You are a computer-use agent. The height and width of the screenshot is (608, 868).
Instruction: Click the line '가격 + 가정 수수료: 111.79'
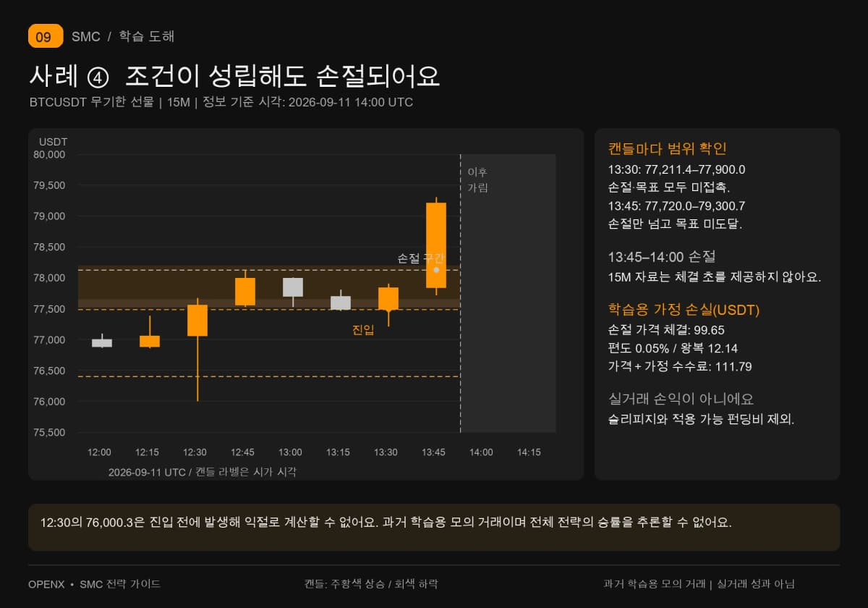click(680, 367)
